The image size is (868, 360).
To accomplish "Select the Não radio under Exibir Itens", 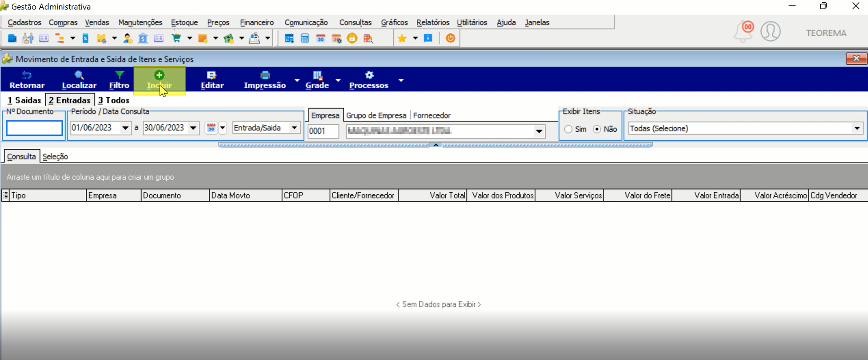I will pyautogui.click(x=597, y=129).
